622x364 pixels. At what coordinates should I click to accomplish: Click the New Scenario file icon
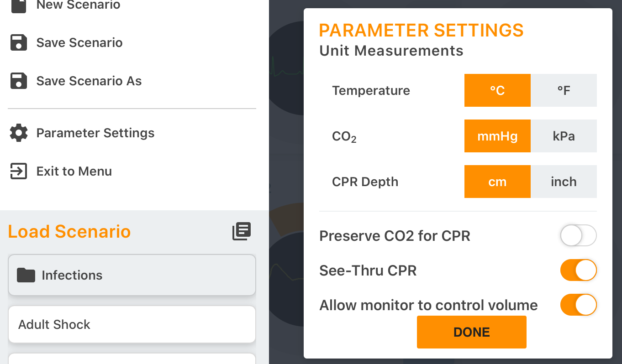19,5
